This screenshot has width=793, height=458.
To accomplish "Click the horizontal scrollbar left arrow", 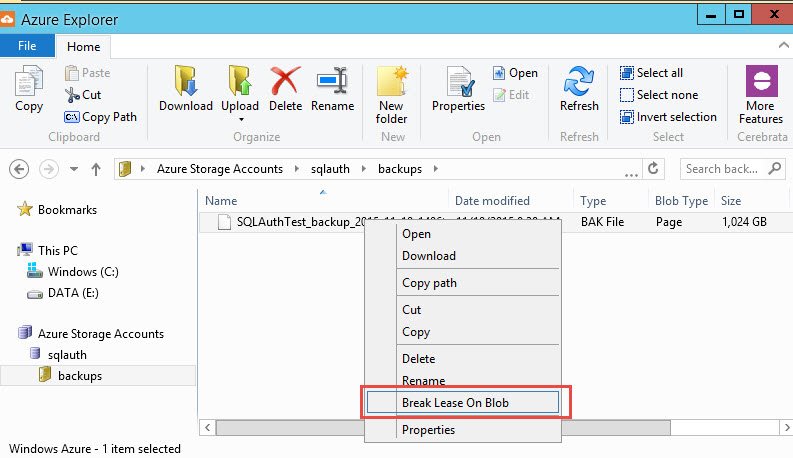I will pyautogui.click(x=207, y=428).
